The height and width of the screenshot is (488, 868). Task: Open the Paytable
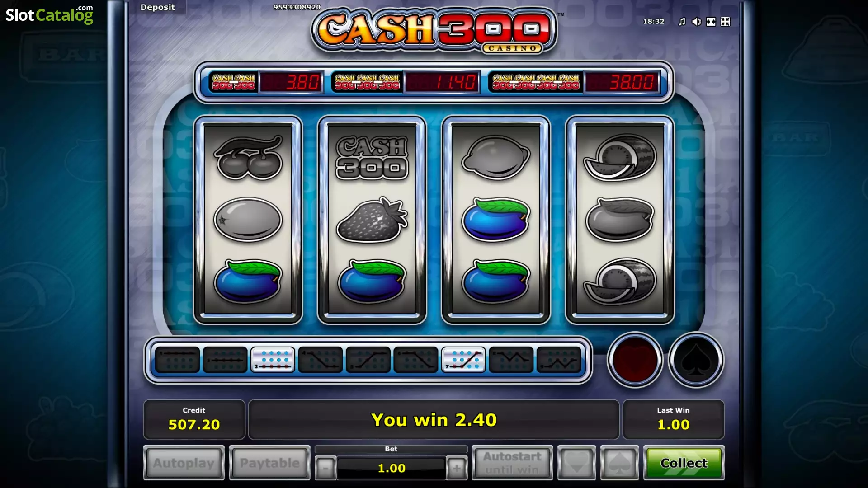click(269, 463)
